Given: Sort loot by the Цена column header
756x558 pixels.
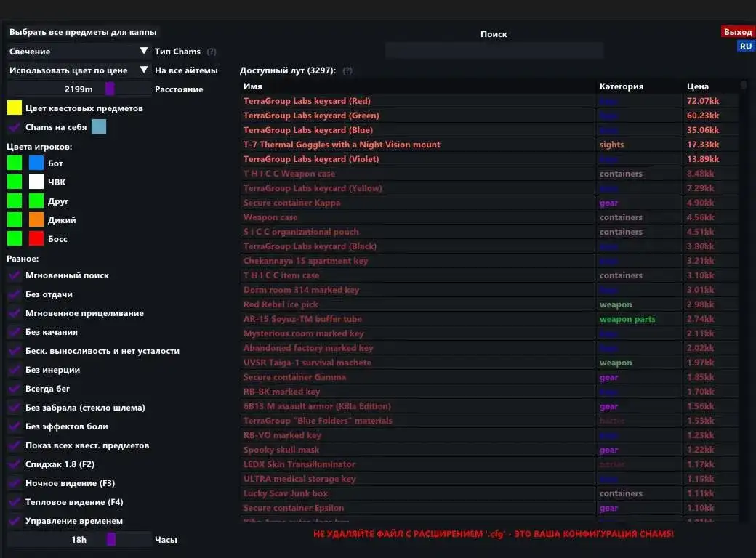Looking at the screenshot, I should point(698,86).
